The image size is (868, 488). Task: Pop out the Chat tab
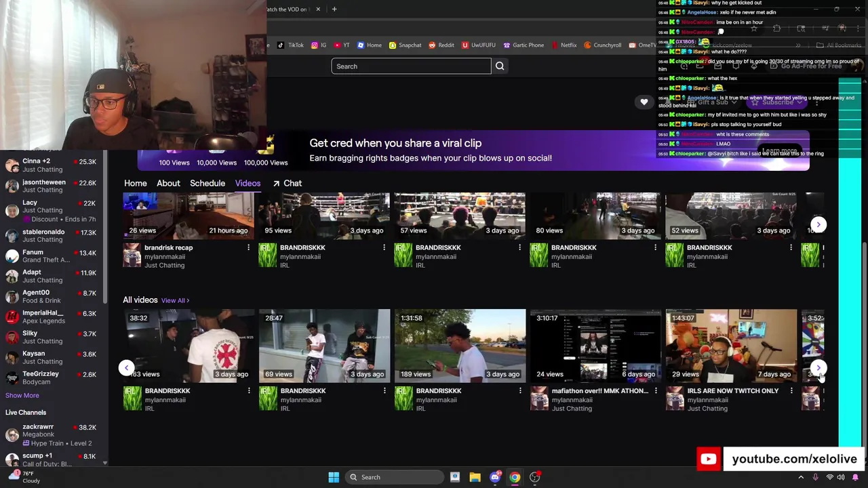(287, 184)
